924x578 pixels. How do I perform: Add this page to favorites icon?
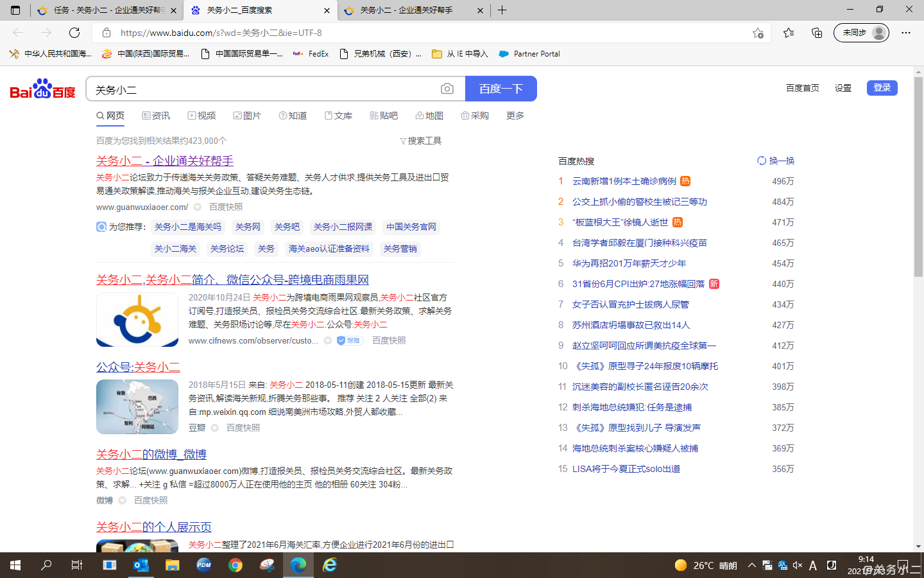758,33
